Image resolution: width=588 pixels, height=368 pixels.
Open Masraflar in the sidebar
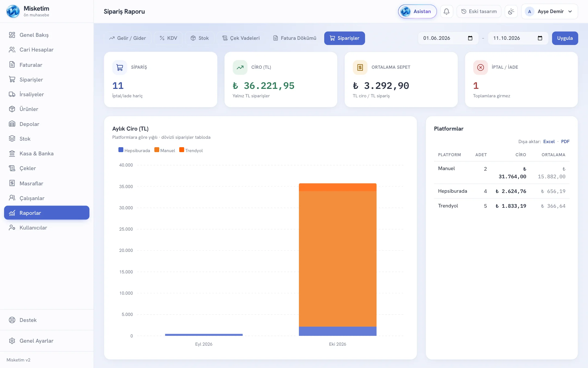[47, 183]
